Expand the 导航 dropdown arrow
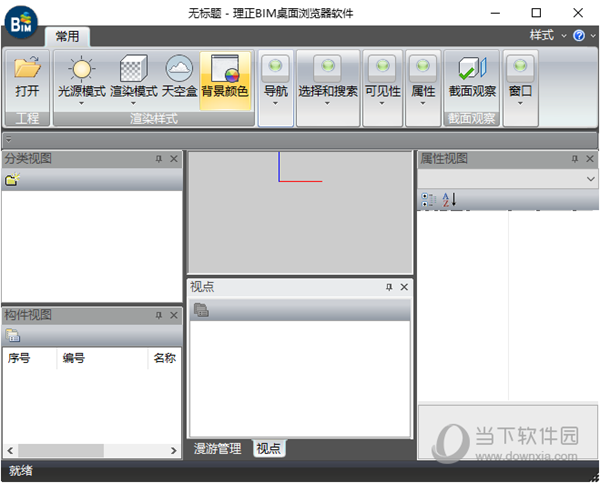The width and height of the screenshot is (600, 483). click(x=276, y=103)
